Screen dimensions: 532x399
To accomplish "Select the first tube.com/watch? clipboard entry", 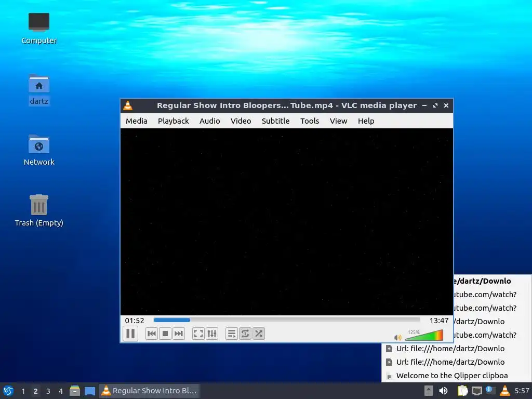I will [493, 295].
